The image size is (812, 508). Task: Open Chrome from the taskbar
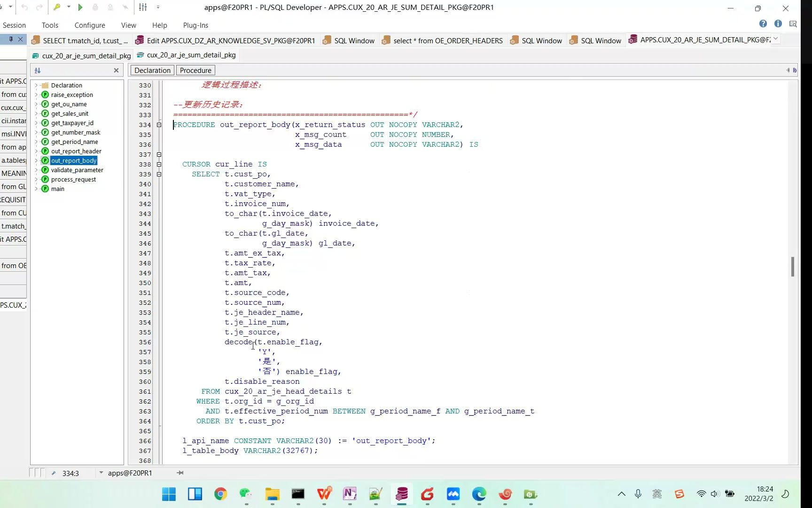220,494
